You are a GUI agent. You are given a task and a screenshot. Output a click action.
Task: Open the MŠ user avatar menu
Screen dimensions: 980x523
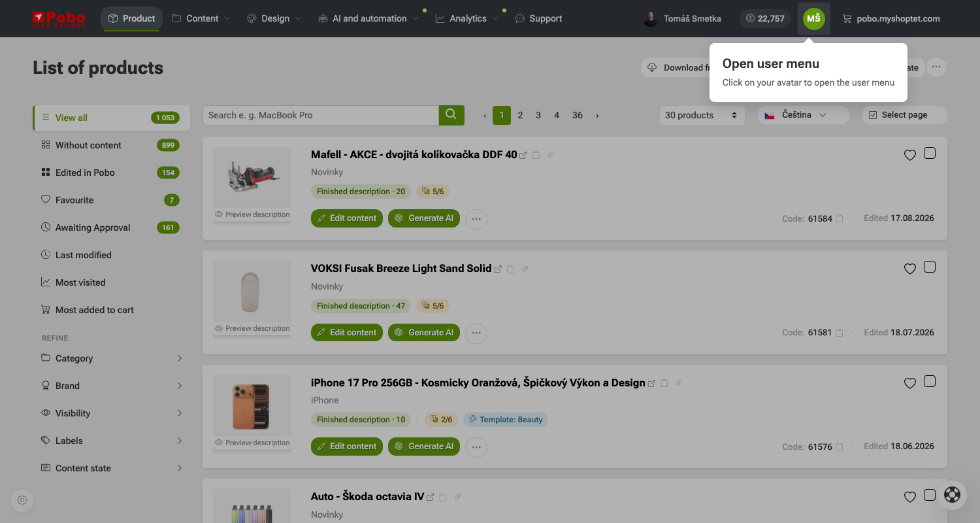coord(813,18)
